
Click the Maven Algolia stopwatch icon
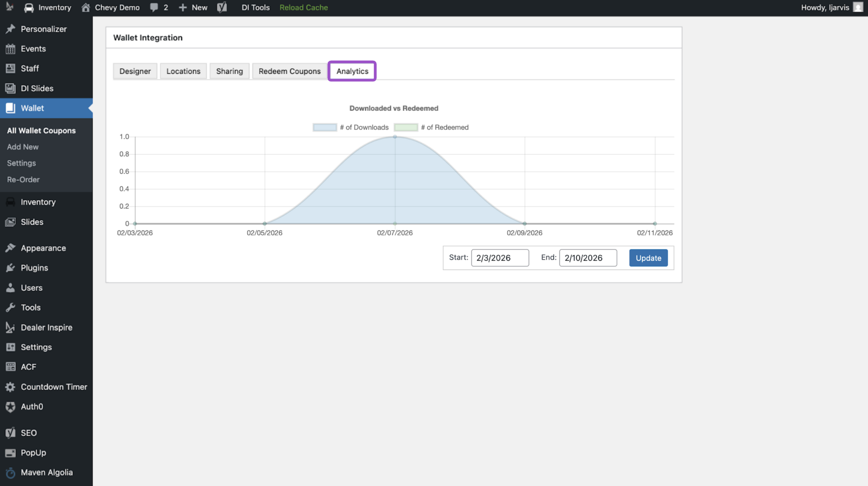coord(11,472)
